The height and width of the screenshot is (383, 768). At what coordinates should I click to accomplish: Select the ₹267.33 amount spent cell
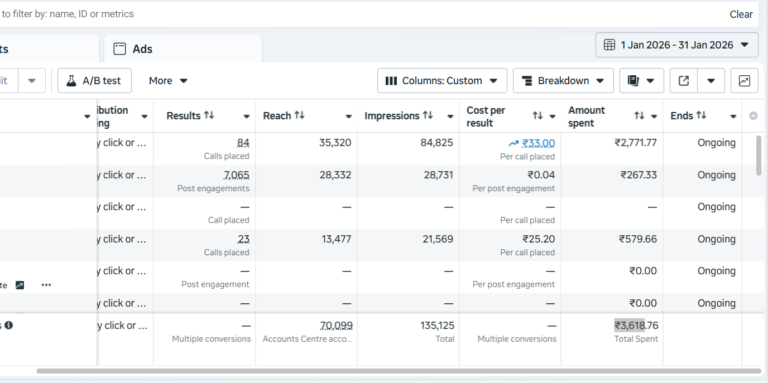[639, 175]
